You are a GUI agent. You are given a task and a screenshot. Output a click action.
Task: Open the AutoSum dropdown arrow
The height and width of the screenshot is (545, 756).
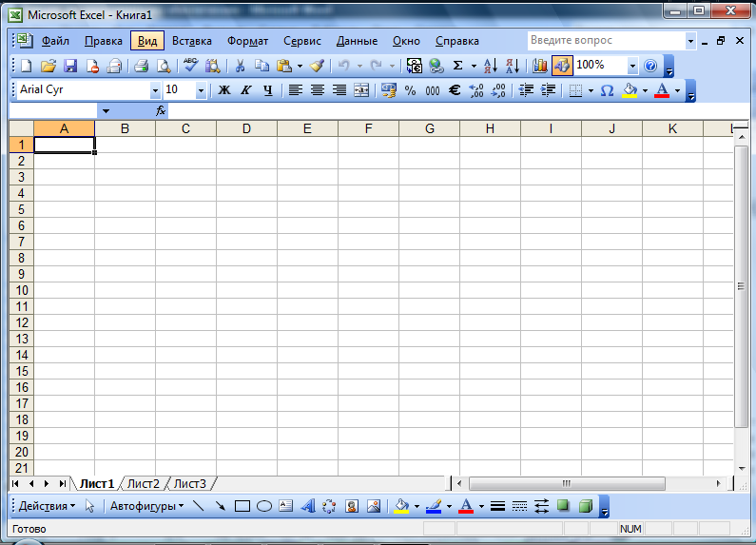click(474, 66)
